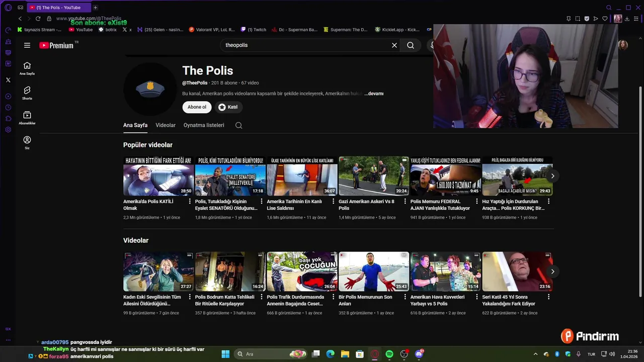Search within channel using magnifier icon
The image size is (644, 362).
point(239,126)
